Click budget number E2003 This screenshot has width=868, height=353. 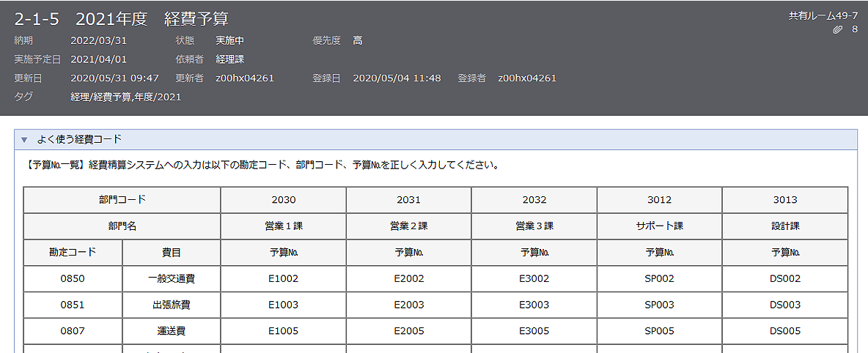click(x=408, y=305)
